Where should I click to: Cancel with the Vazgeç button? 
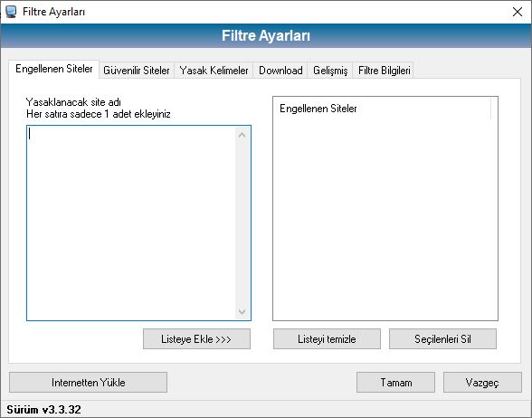point(482,383)
